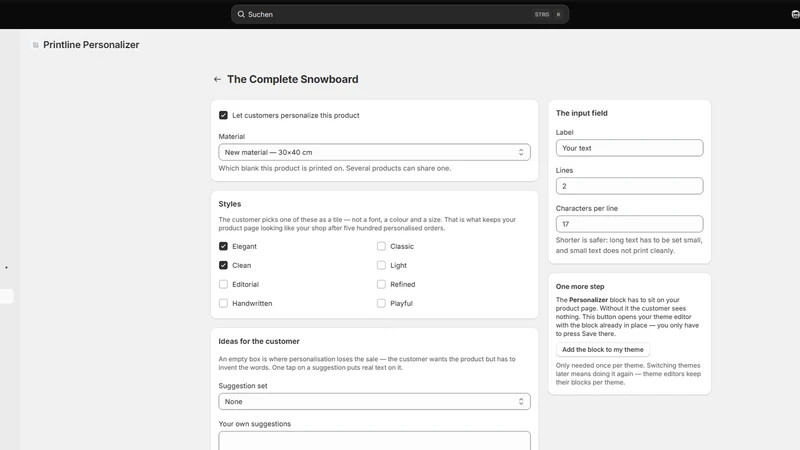The width and height of the screenshot is (800, 450).
Task: Open the Material dropdown
Action: tap(374, 152)
